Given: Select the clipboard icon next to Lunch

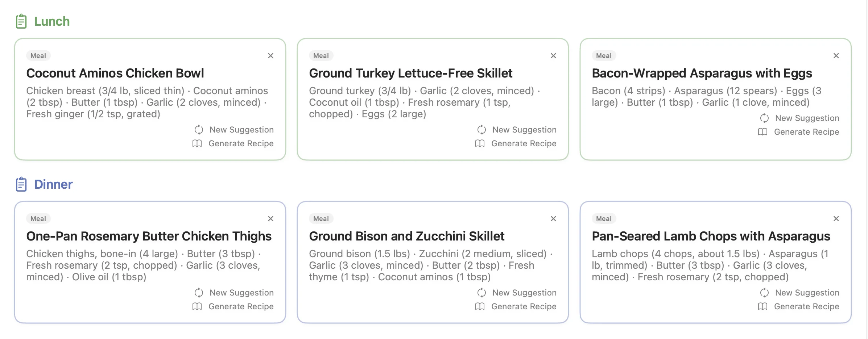Looking at the screenshot, I should click(x=21, y=21).
